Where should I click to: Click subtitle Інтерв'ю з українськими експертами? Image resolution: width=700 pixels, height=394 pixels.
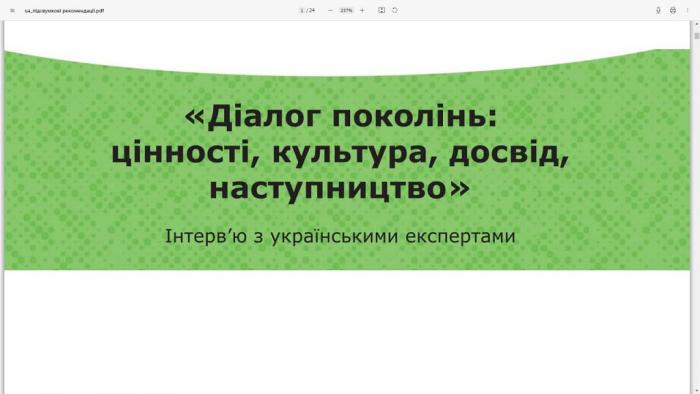tap(340, 236)
